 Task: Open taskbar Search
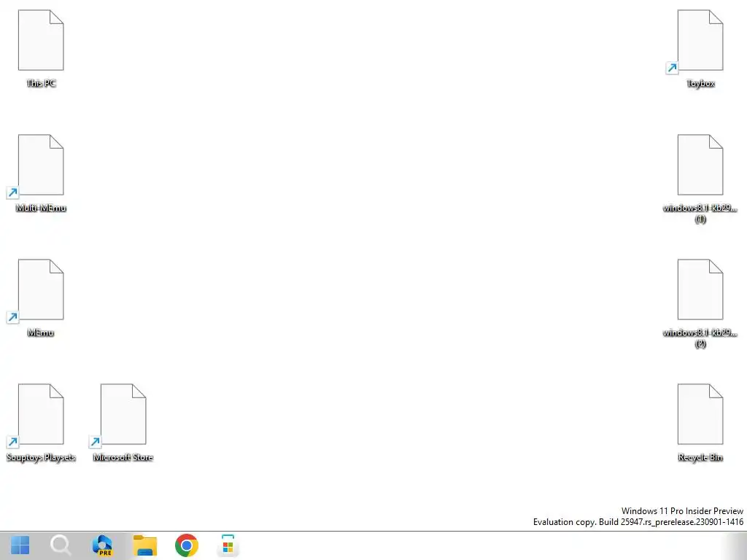click(x=61, y=545)
